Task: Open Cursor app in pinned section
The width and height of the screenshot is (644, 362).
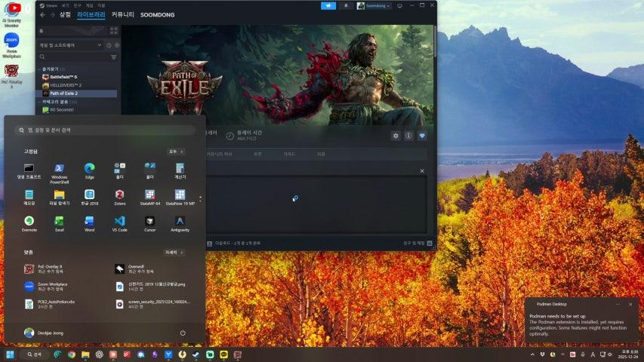Action: click(149, 223)
